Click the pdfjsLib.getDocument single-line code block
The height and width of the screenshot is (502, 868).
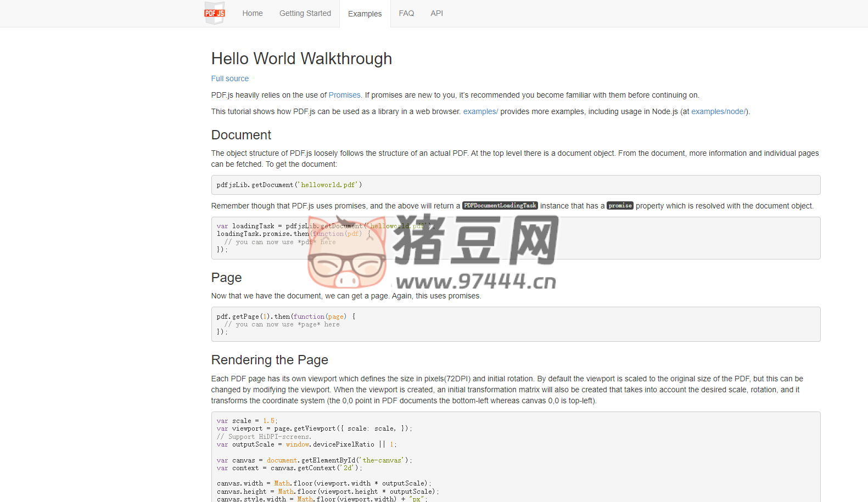tap(289, 185)
